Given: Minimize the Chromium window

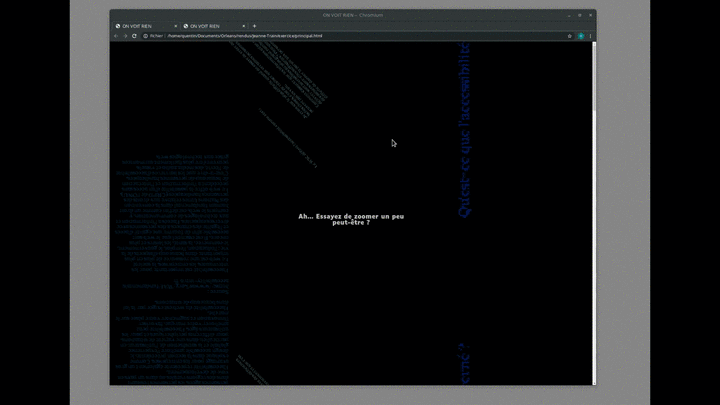Looking at the screenshot, I should coord(568,15).
